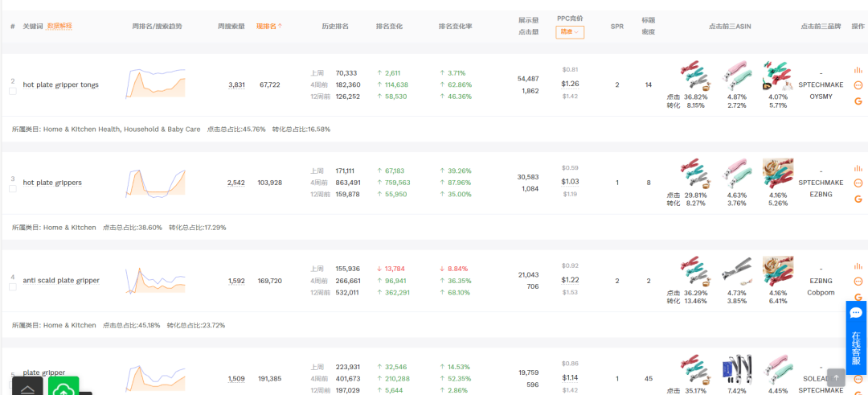Image resolution: width=868 pixels, height=395 pixels.
Task: Click the green cloud upload icon
Action: click(x=63, y=388)
